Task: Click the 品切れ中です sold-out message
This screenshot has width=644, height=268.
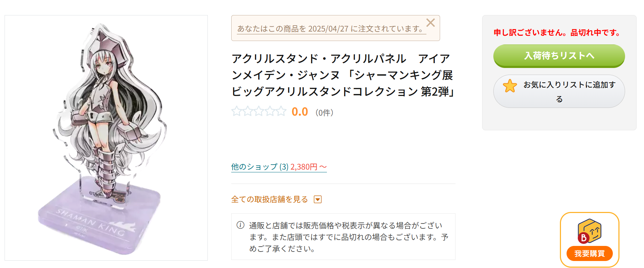Action: coord(596,33)
